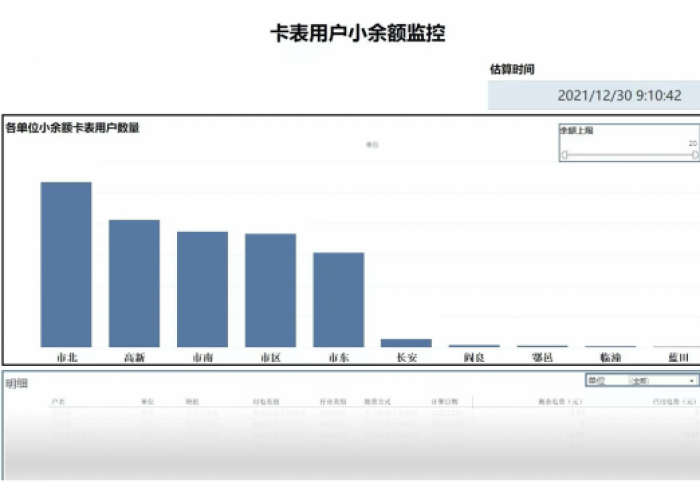This screenshot has height=500, width=700.
Task: Click the 市东 axis label
Action: [x=339, y=357]
